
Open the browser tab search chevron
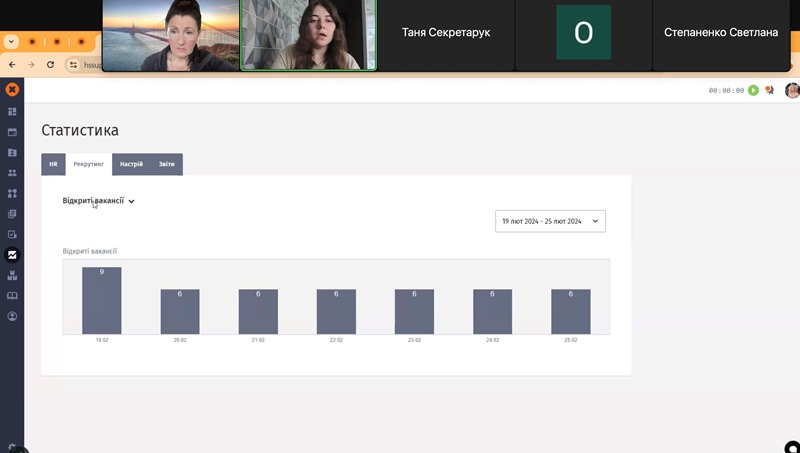coord(11,41)
